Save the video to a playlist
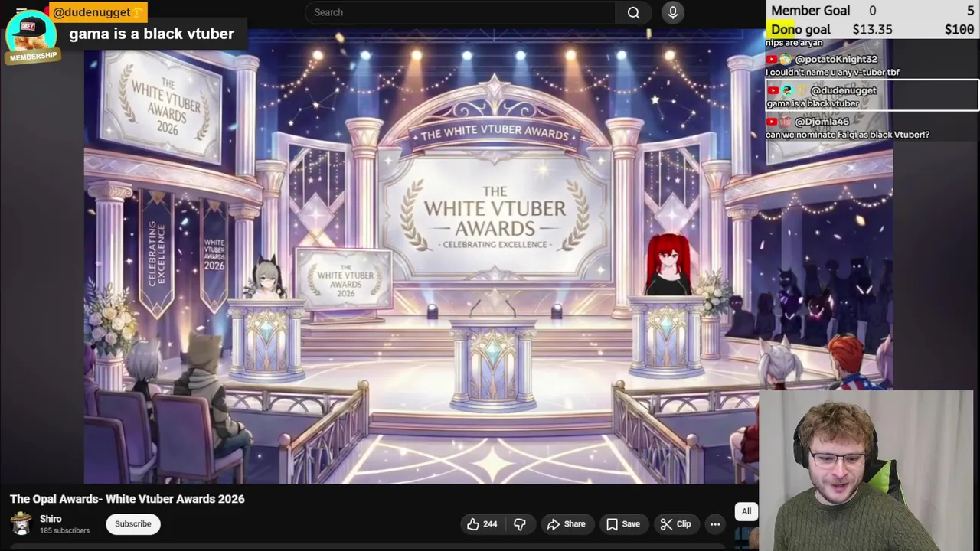 pos(623,524)
